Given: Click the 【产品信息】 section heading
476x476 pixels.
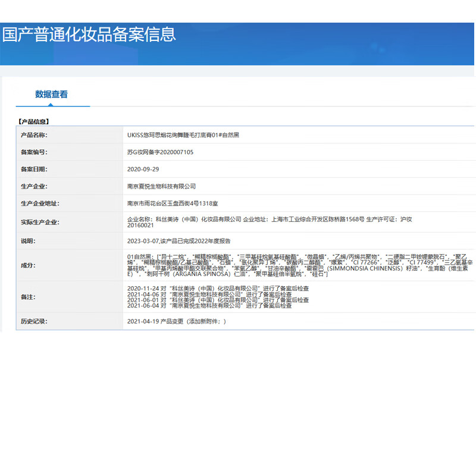Looking at the screenshot, I should click(37, 121).
